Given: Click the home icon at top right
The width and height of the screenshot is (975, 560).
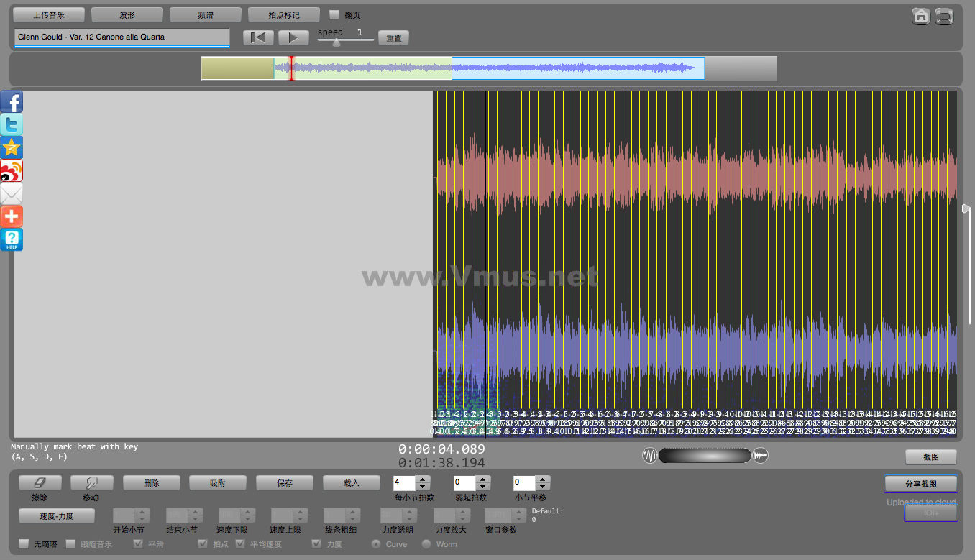Looking at the screenshot, I should tap(920, 17).
